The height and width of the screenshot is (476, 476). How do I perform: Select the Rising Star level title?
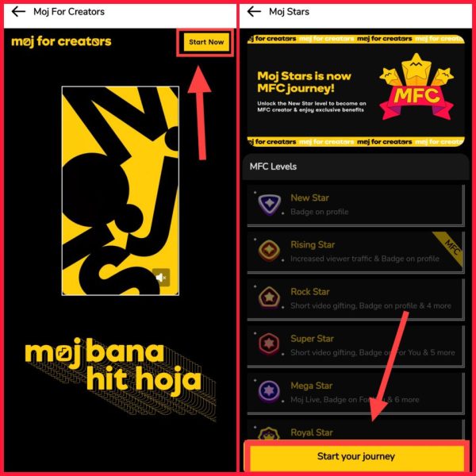coord(313,244)
